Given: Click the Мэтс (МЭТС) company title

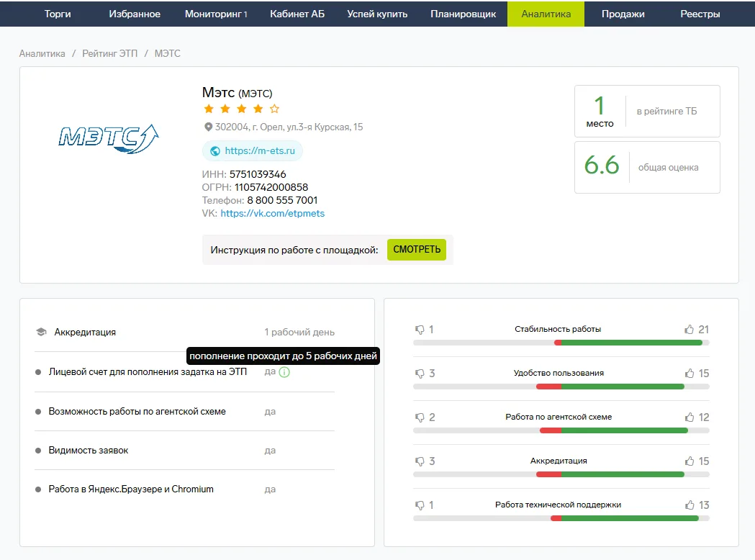Looking at the screenshot, I should pyautogui.click(x=237, y=92).
